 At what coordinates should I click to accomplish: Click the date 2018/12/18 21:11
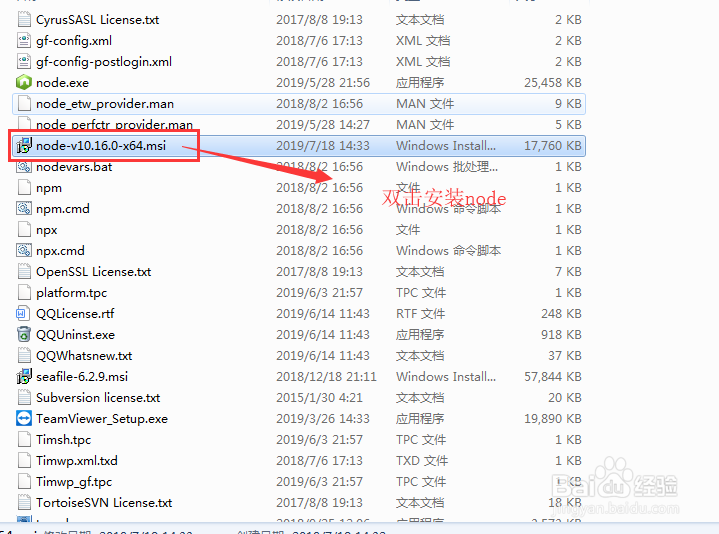(x=326, y=377)
